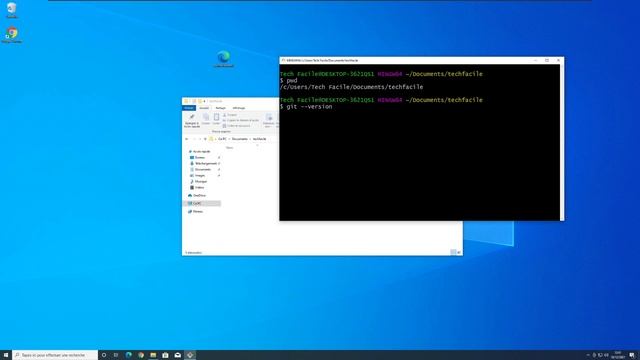640x360 pixels.
Task: Go back using Explorer's back arrow
Action: 187,139
